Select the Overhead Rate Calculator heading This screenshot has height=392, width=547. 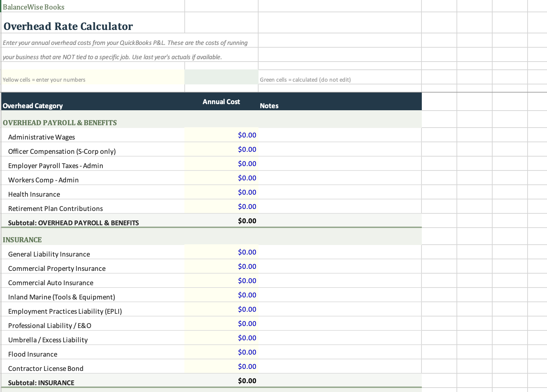click(x=68, y=26)
